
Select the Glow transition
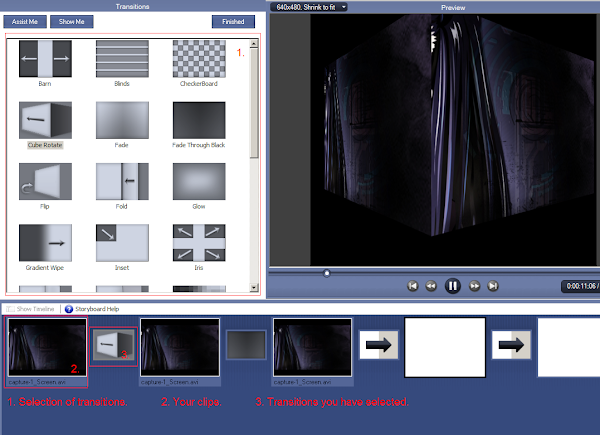[x=199, y=181]
